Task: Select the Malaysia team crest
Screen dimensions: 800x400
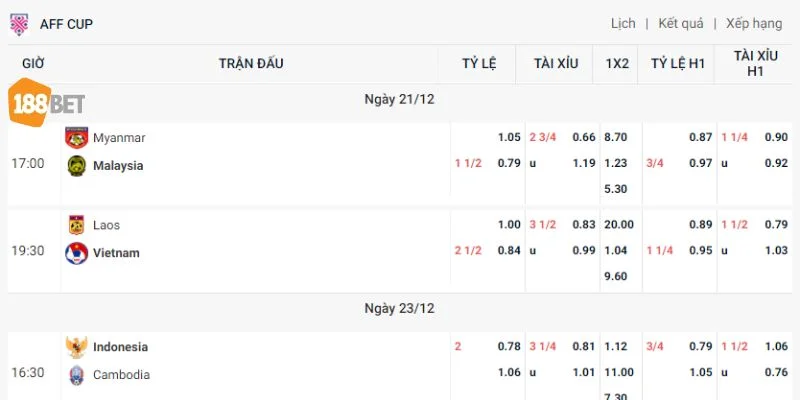Action: [77, 166]
